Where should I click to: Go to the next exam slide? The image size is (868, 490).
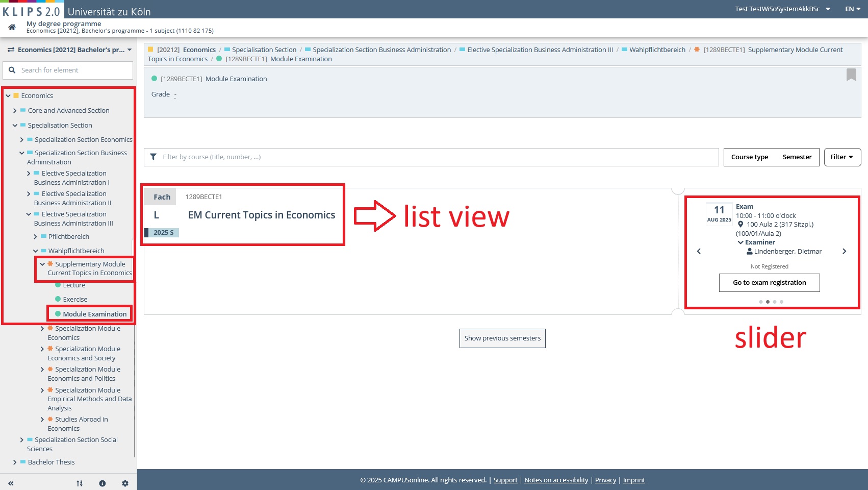pos(844,251)
